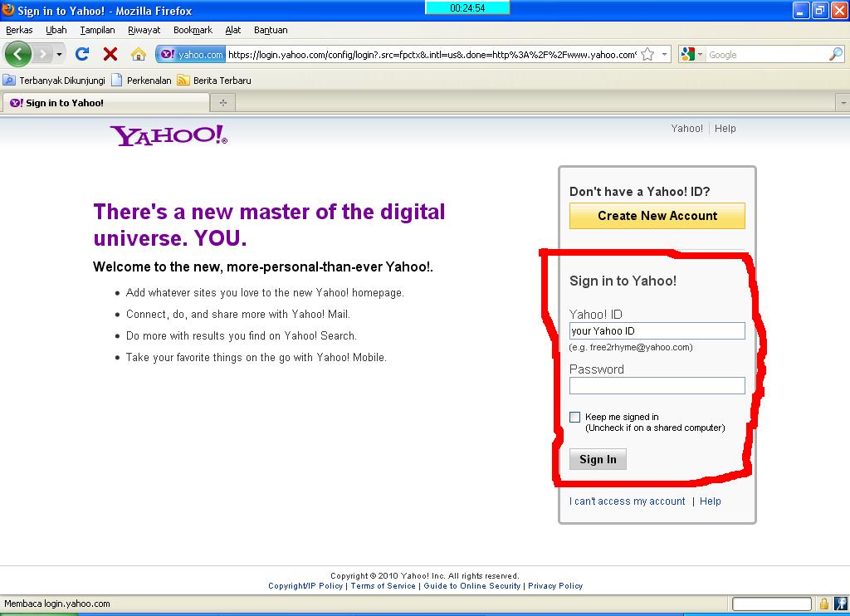
Task: Click the Forward arrow button
Action: (42, 54)
